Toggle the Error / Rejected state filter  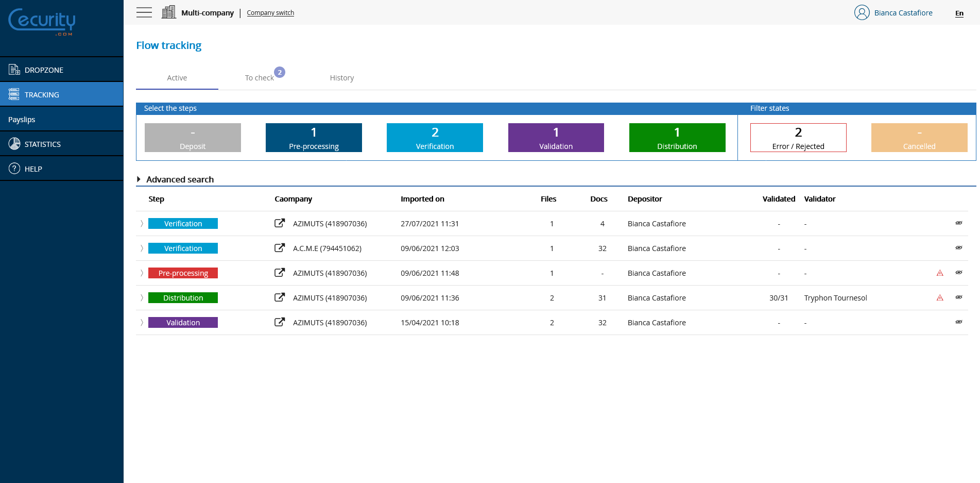[798, 138]
